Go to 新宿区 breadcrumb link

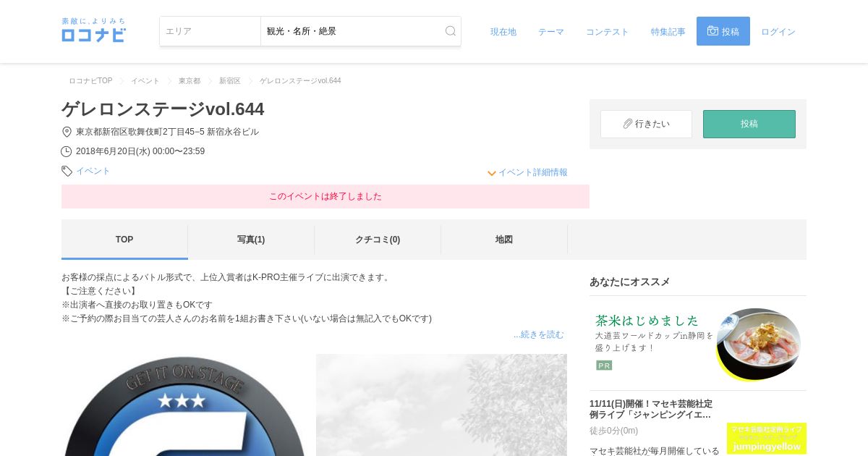[x=230, y=81]
